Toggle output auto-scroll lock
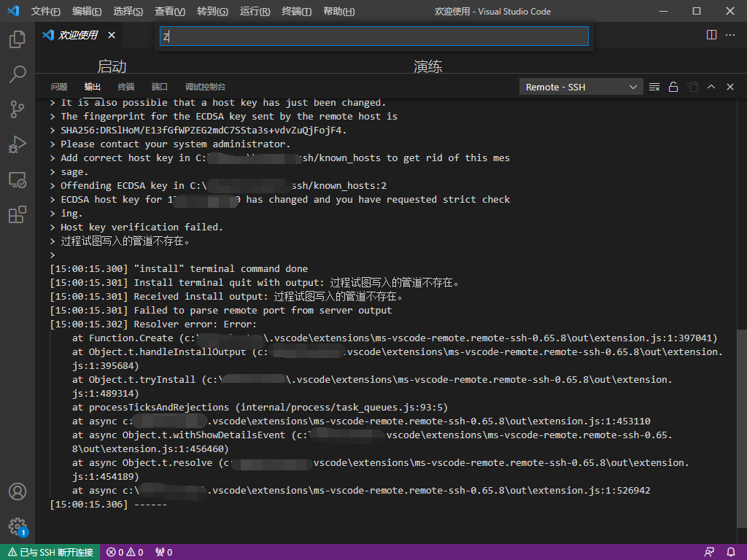The width and height of the screenshot is (747, 560). [x=673, y=87]
